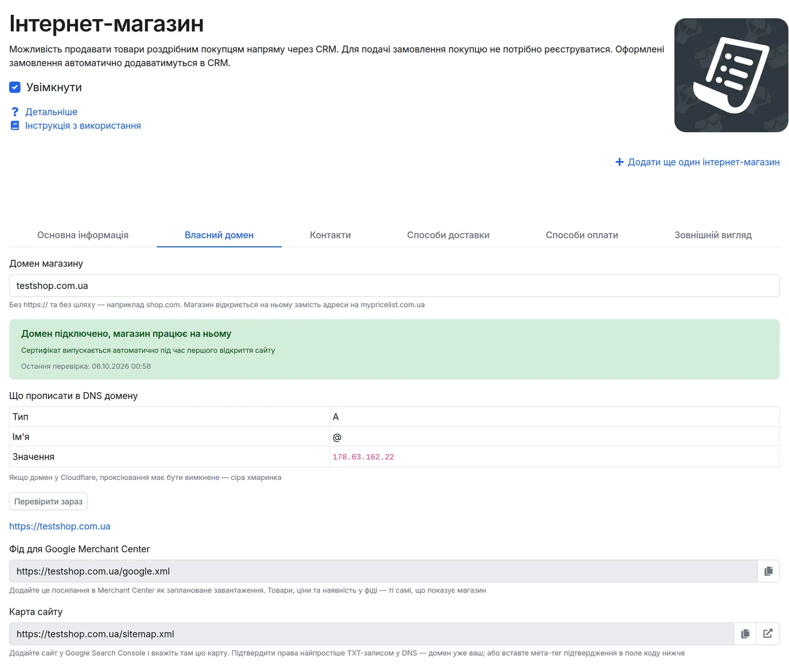
Task: Click the @ value in the Ім'я row
Action: (337, 437)
